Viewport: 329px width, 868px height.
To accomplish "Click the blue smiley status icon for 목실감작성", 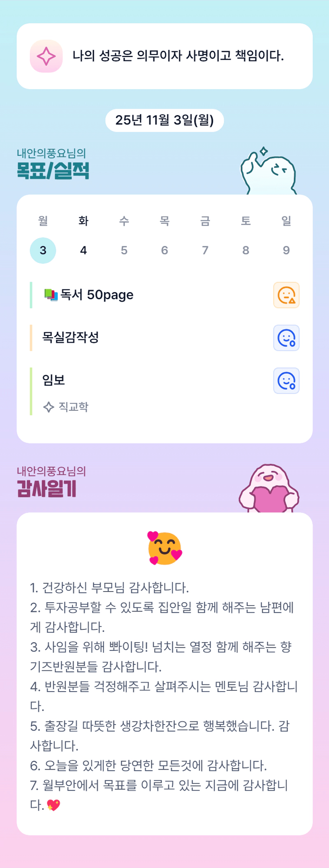I will pos(286,338).
